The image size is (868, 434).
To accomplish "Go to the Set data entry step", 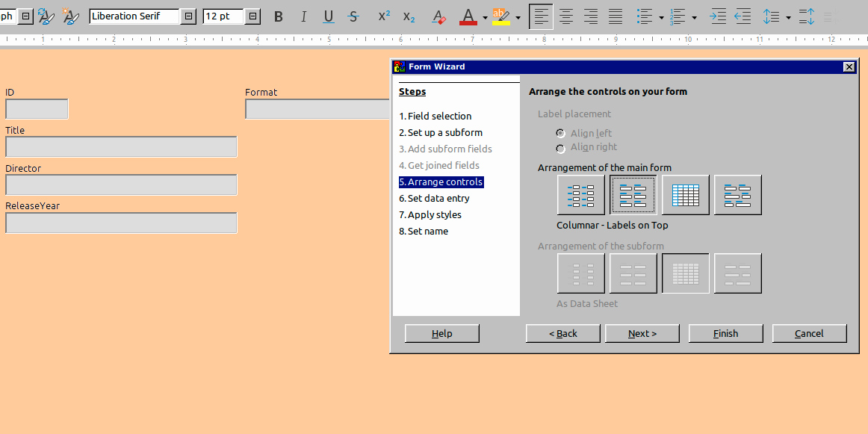I will 438,198.
